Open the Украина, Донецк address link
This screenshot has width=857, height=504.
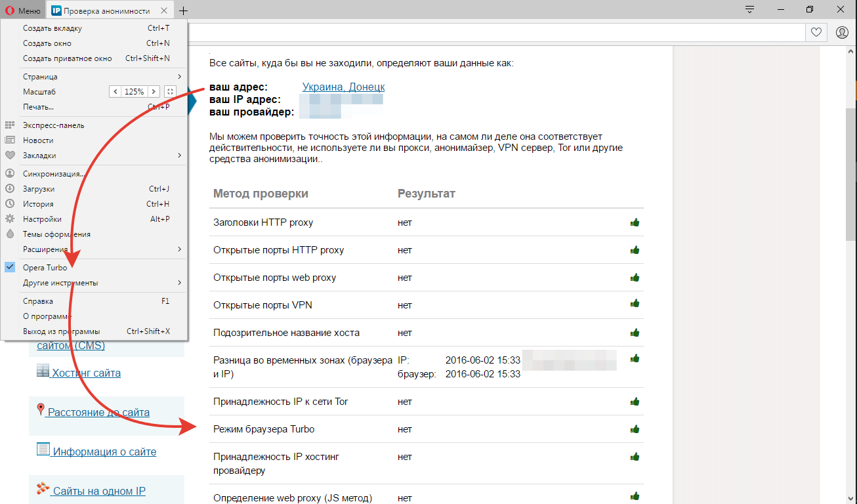(343, 87)
